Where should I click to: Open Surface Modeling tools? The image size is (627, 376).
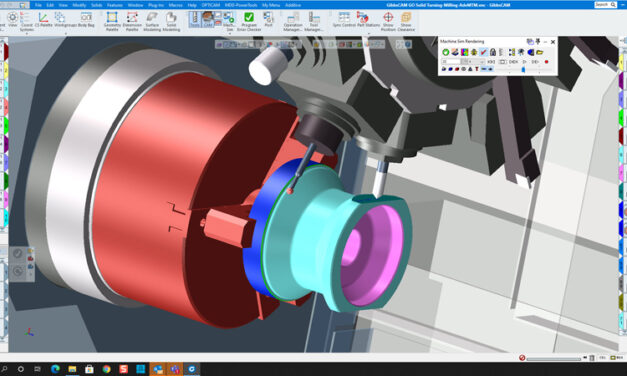[x=152, y=21]
